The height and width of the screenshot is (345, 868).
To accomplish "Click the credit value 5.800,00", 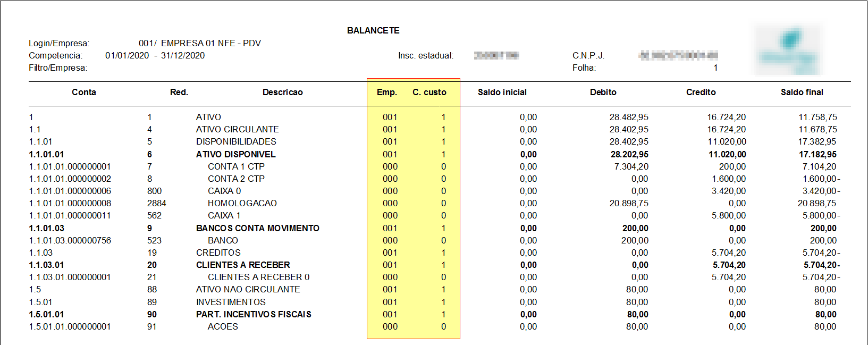I will (x=729, y=215).
